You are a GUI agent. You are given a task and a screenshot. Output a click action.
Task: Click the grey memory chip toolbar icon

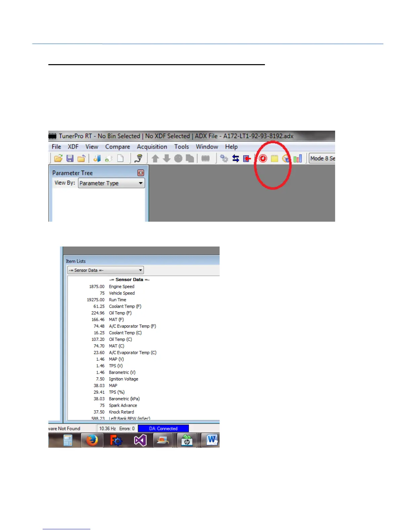pos(205,159)
